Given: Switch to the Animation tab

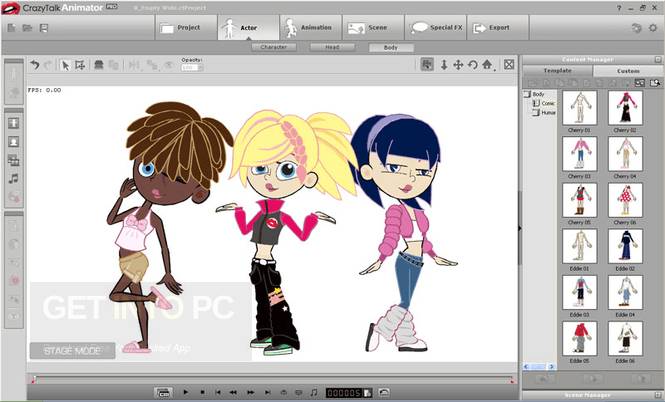Looking at the screenshot, I should 311,28.
